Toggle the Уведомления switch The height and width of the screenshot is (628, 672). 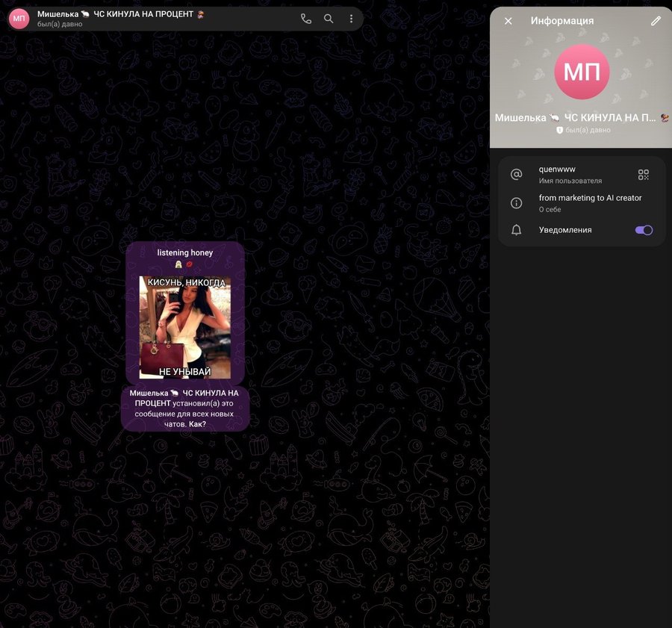(x=644, y=230)
